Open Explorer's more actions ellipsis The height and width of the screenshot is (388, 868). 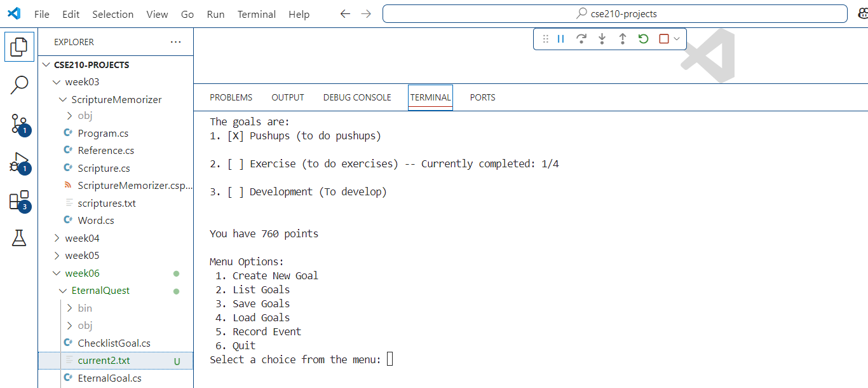[x=176, y=42]
